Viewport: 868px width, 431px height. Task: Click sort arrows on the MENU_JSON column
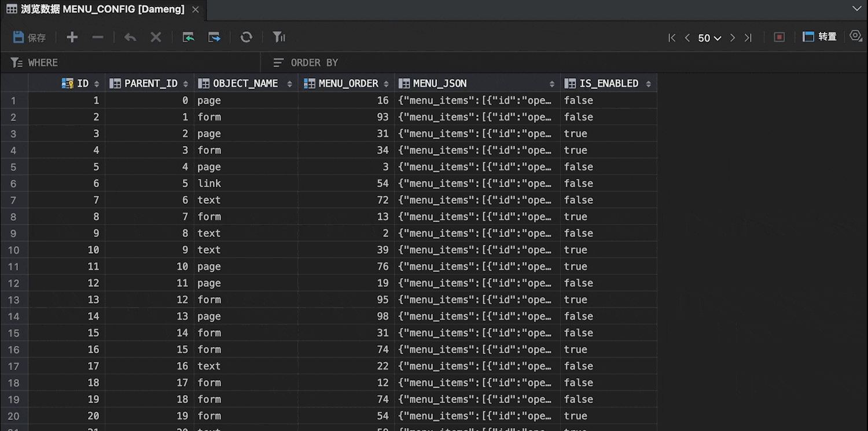pyautogui.click(x=552, y=84)
